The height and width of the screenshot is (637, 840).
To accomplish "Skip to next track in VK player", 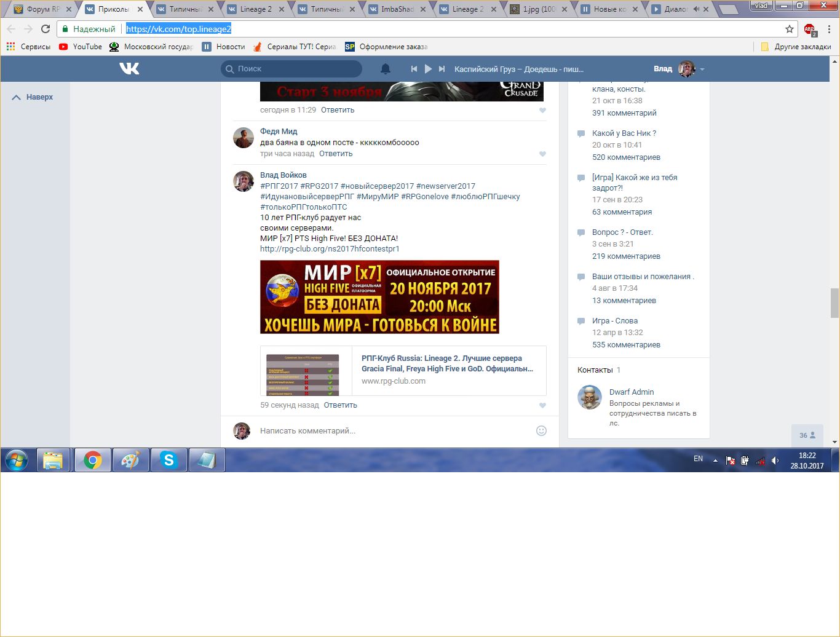I will (x=442, y=69).
